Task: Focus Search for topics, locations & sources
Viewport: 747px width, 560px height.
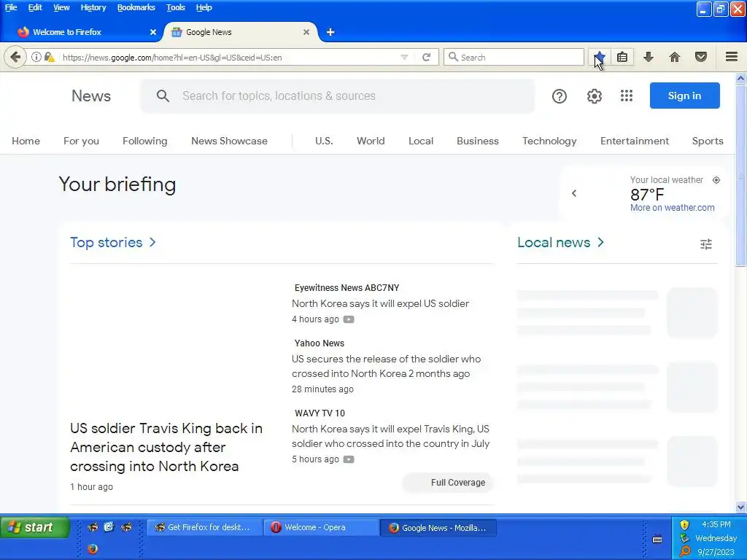Action: 337,96
